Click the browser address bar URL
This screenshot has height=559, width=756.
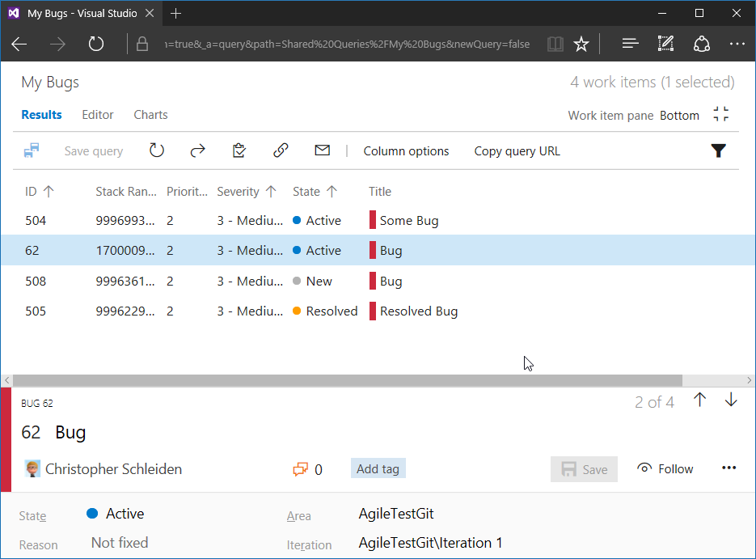click(x=347, y=44)
